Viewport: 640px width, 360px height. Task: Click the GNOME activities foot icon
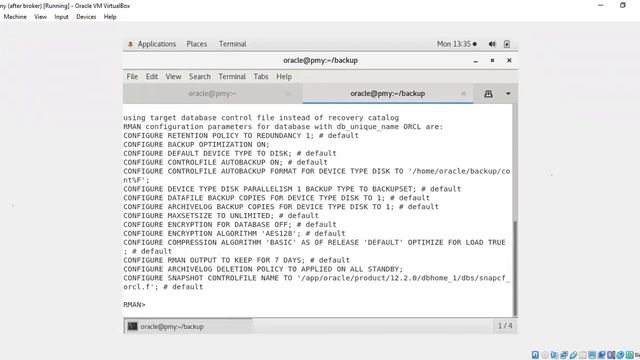130,44
